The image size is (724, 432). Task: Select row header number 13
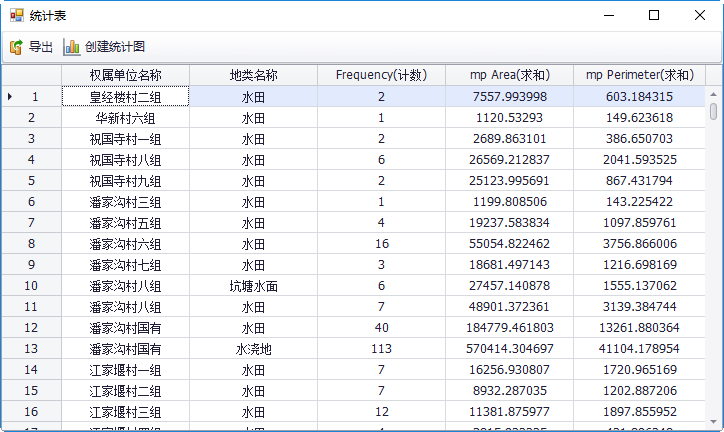31,349
